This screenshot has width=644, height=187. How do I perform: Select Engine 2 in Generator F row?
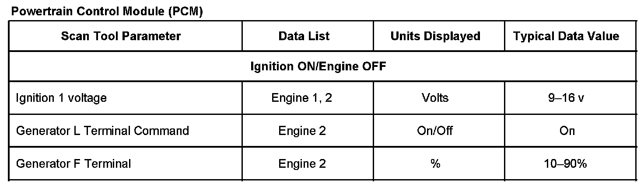(x=302, y=164)
